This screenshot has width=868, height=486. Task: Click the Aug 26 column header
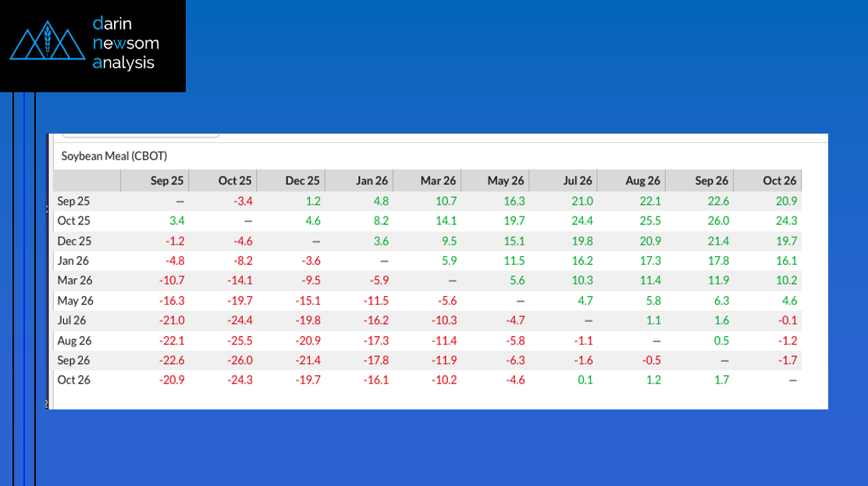coord(643,180)
